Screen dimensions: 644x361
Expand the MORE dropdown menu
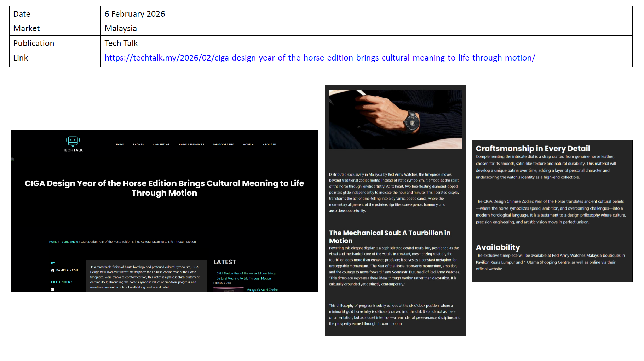tap(248, 144)
